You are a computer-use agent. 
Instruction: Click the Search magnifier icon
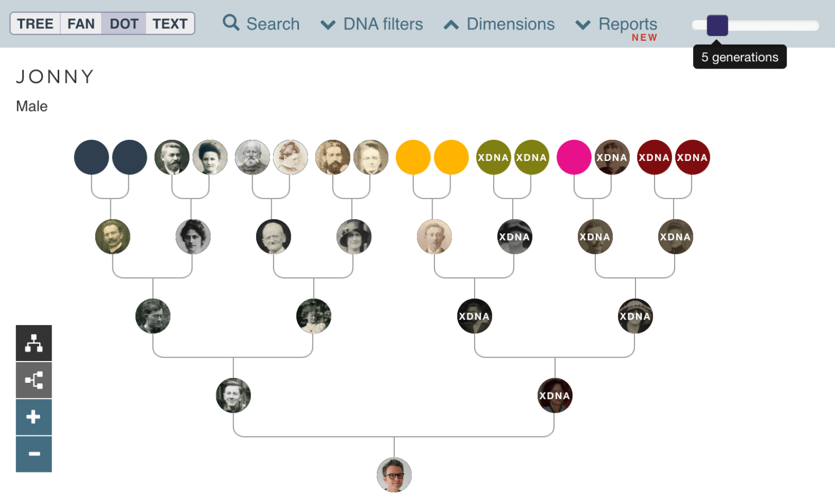tap(230, 23)
